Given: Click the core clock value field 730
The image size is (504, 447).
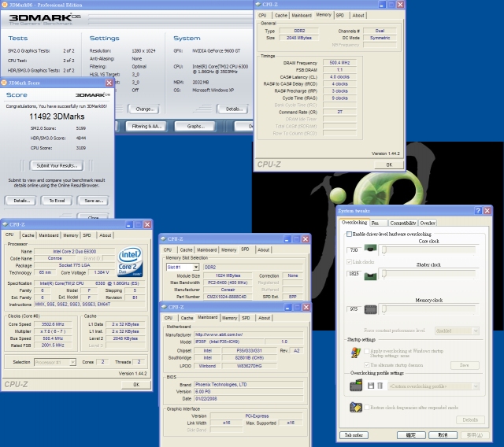Looking at the screenshot, I should (x=354, y=249).
